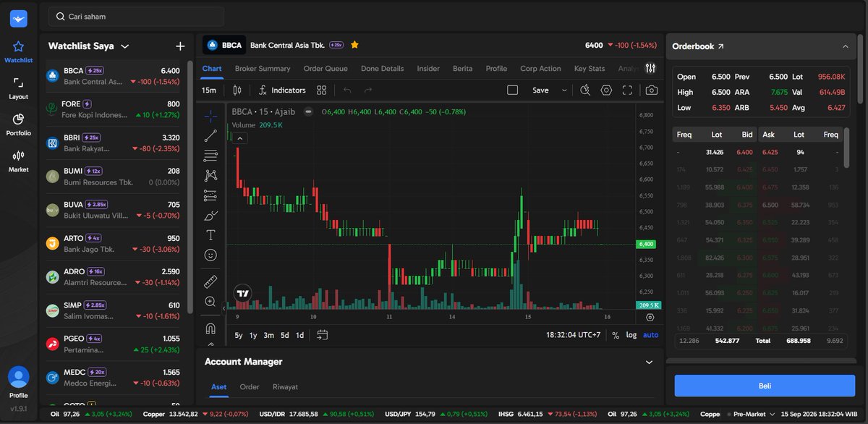868x424 pixels.
Task: Select the crosshair cursor tool
Action: (x=210, y=116)
